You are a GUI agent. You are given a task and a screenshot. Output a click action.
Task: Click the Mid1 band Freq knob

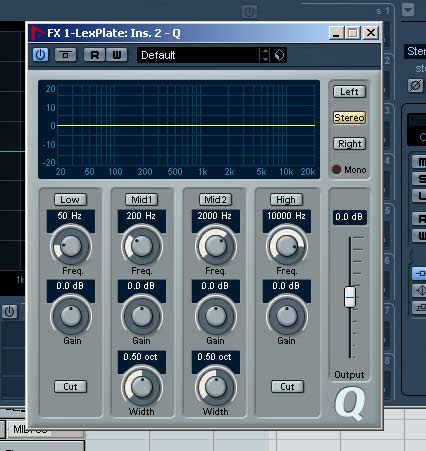142,246
